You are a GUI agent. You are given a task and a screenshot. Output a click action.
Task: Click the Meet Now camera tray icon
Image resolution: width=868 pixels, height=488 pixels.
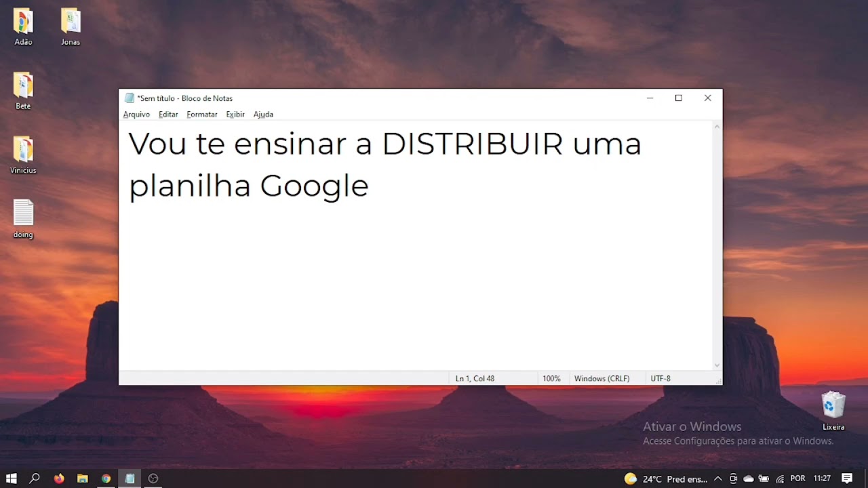733,479
